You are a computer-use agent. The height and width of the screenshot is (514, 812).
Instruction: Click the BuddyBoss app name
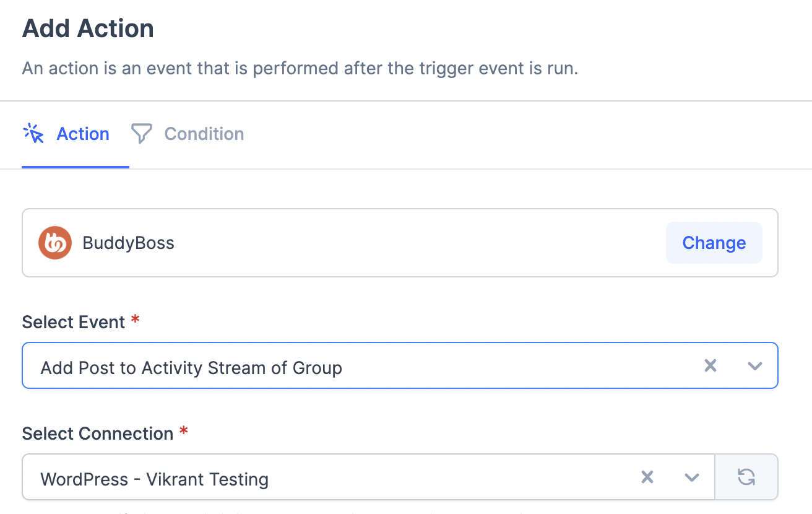click(129, 243)
